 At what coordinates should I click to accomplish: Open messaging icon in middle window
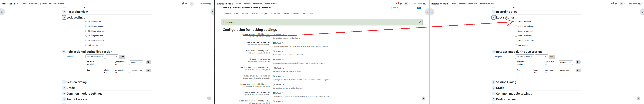pyautogui.click(x=401, y=4)
